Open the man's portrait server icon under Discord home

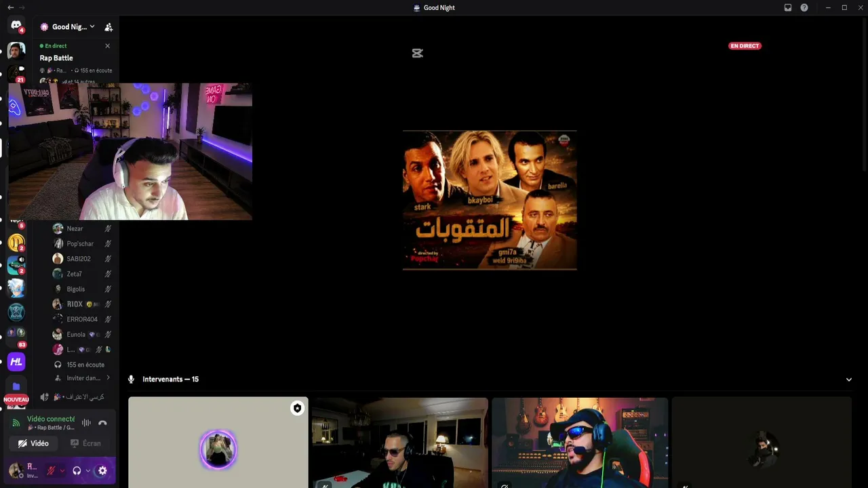(16, 50)
